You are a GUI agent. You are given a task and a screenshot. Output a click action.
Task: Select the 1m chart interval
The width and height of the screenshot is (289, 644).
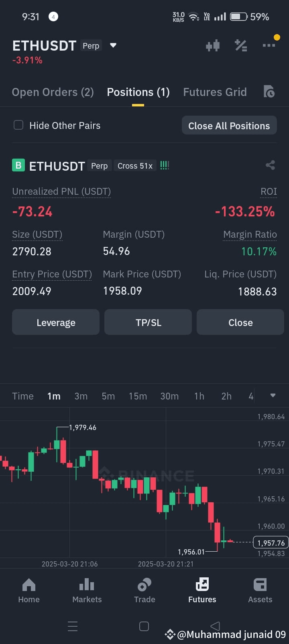pos(54,396)
